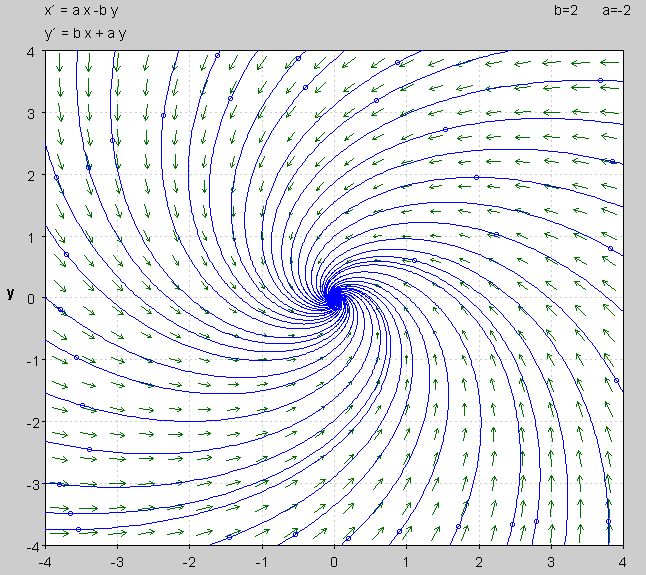Image resolution: width=646 pixels, height=575 pixels.
Task: Click tick label "3" on the vertical axis
Action: 31,114
